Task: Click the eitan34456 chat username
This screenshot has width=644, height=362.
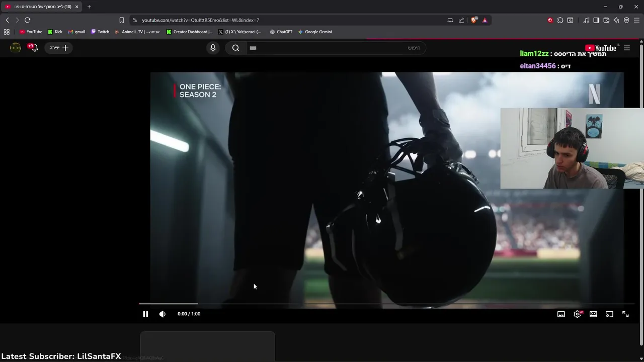Action: point(538,66)
